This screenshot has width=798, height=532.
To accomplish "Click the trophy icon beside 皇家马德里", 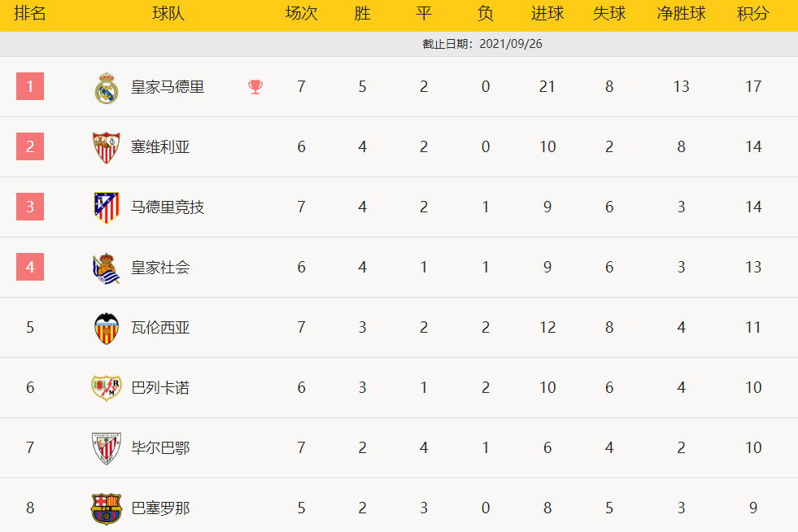I will coord(255,87).
